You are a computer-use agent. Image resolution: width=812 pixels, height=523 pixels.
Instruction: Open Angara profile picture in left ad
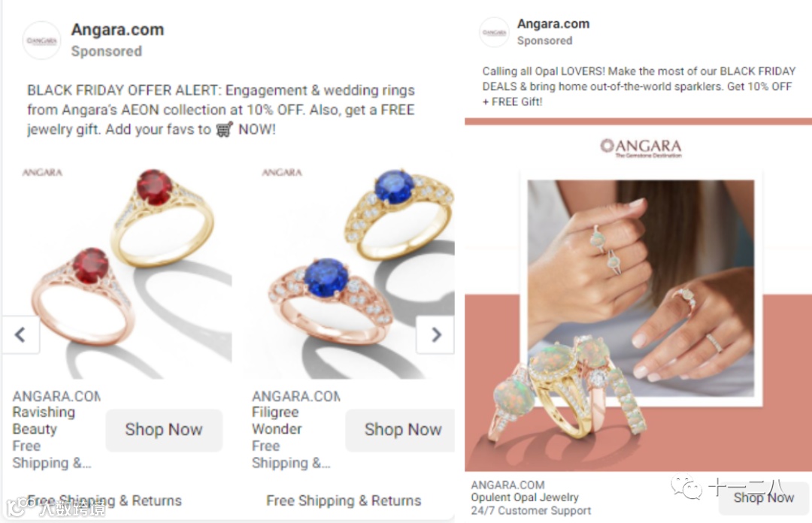(x=41, y=41)
